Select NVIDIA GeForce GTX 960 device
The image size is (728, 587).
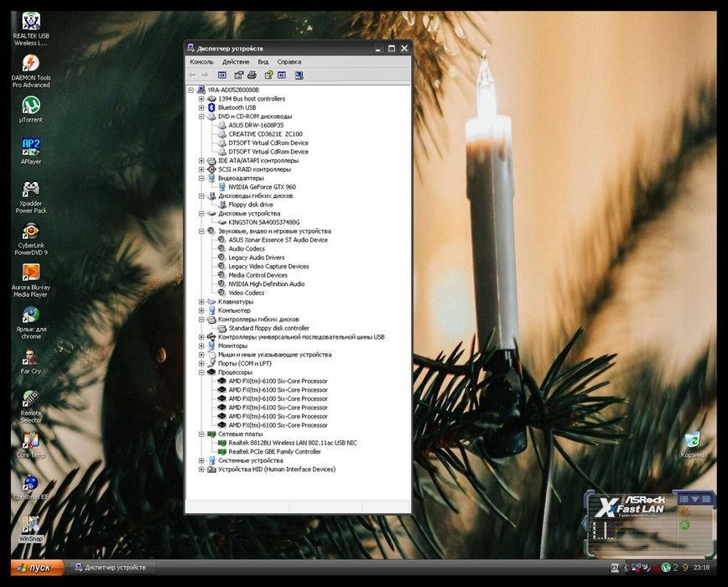point(262,187)
